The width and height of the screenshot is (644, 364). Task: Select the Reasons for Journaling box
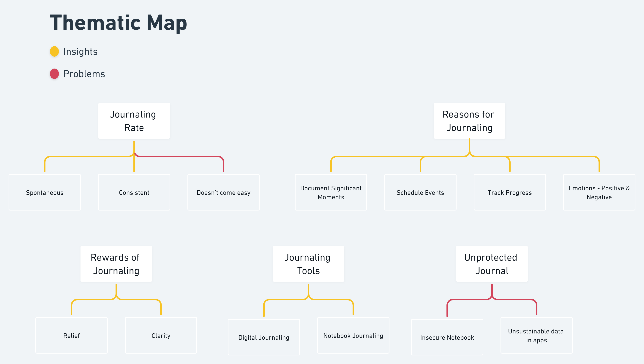(469, 121)
